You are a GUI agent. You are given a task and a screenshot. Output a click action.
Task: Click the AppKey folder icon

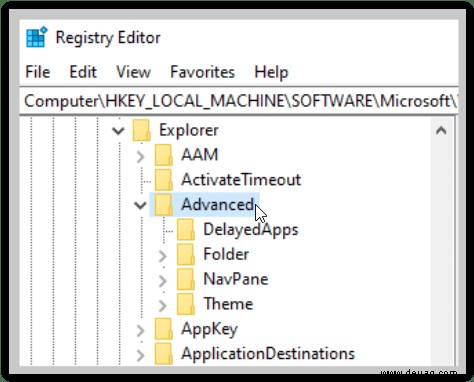pyautogui.click(x=164, y=329)
